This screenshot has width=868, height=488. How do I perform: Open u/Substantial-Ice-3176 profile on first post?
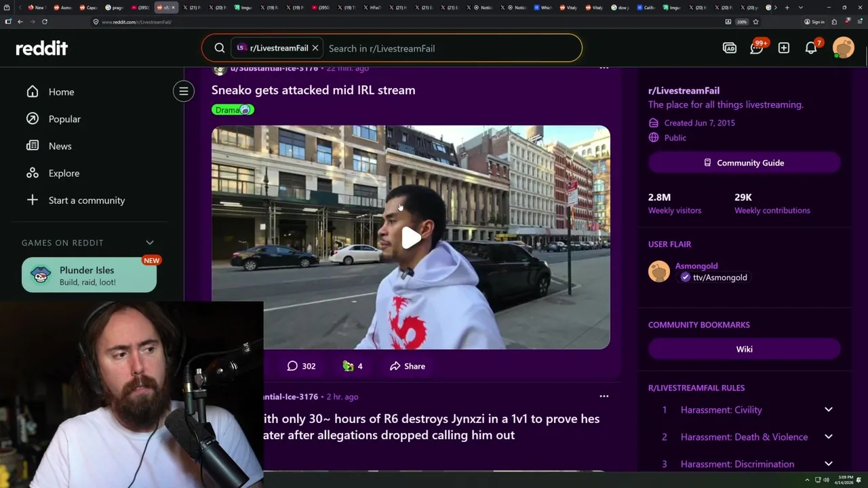click(x=274, y=68)
